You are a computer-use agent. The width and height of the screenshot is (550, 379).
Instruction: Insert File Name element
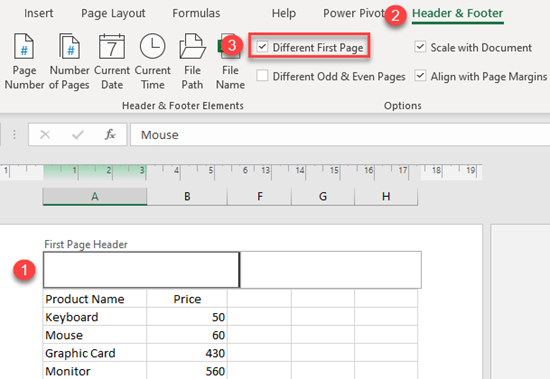pyautogui.click(x=230, y=61)
